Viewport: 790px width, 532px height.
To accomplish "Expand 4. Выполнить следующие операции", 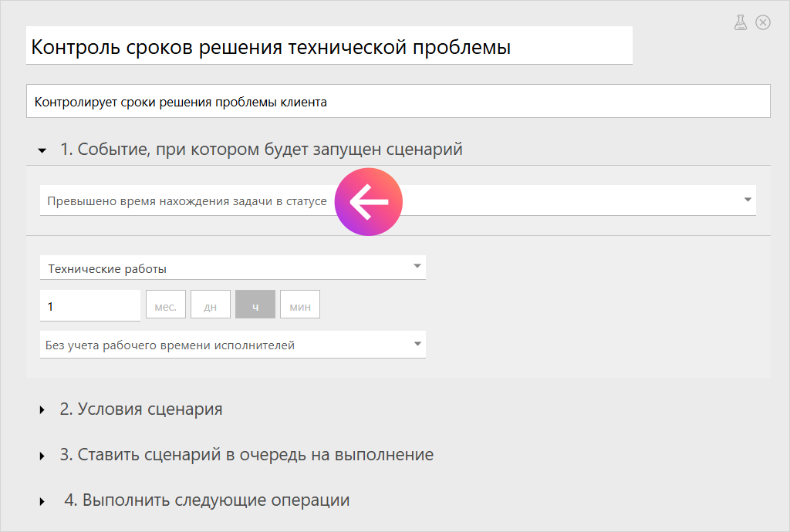I will [x=206, y=500].
